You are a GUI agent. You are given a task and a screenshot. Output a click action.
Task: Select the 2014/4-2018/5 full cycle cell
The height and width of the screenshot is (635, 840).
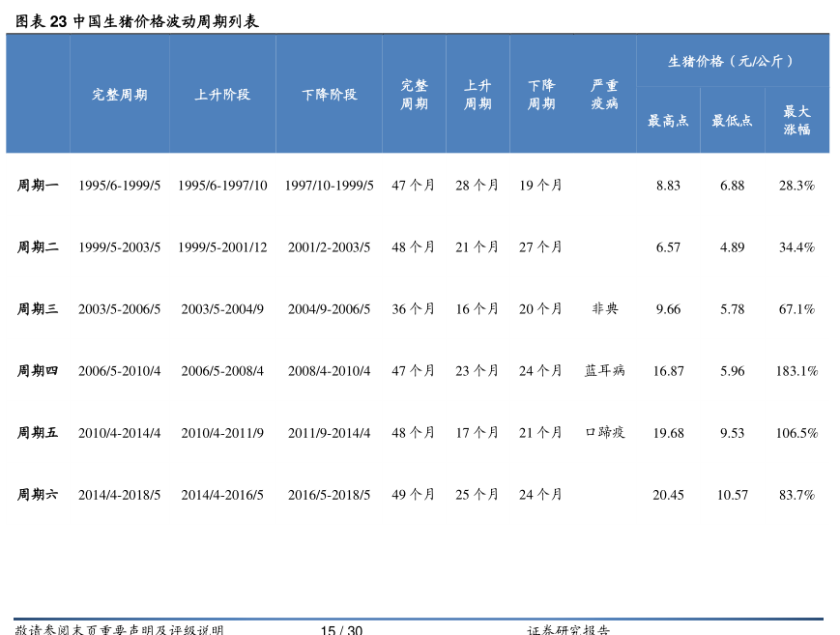(x=119, y=495)
